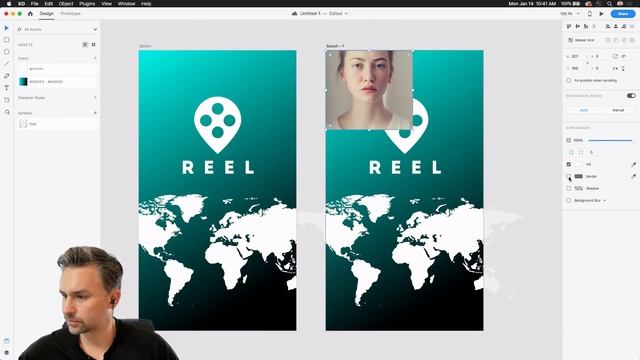Open the Assets panel icon at bottom left
This screenshot has width=640, height=360.
coord(7,341)
